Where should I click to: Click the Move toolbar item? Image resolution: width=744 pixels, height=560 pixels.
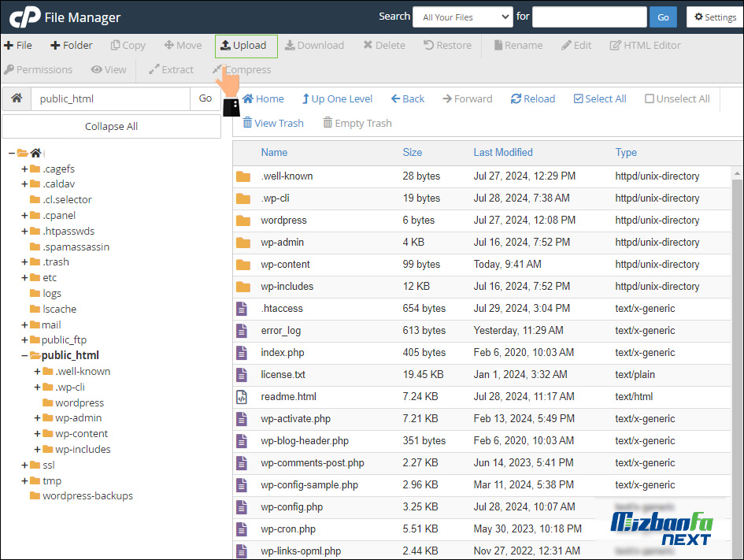[x=183, y=46]
